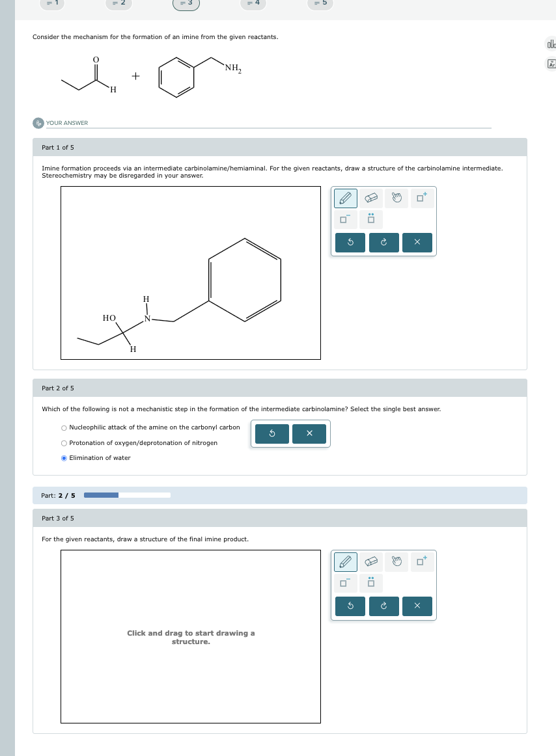Switch to question 4 at the top
Screen dimensions: 556x756
tap(253, 3)
